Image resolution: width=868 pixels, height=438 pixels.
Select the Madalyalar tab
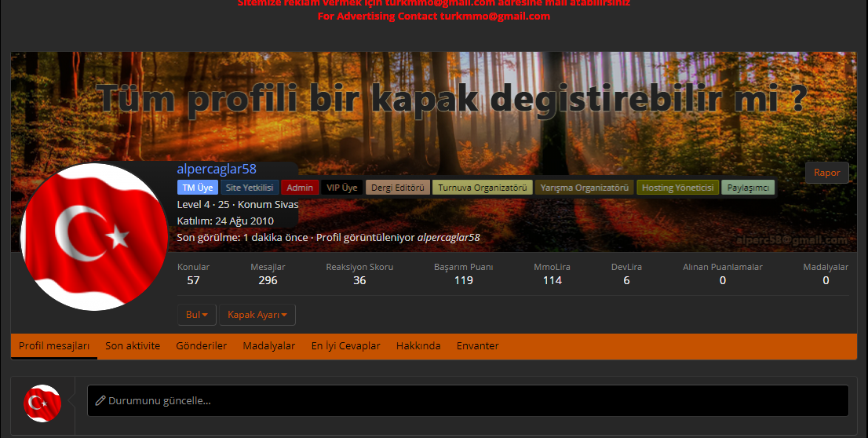tap(269, 346)
